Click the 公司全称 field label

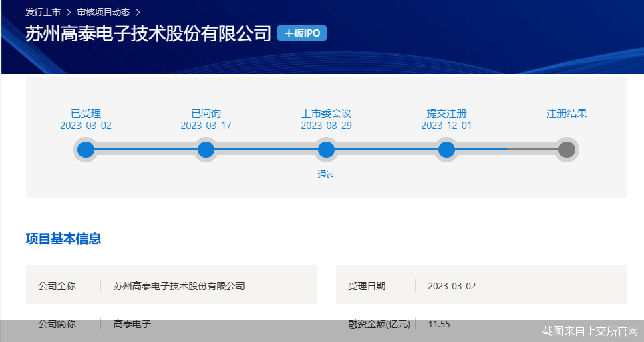tap(57, 286)
